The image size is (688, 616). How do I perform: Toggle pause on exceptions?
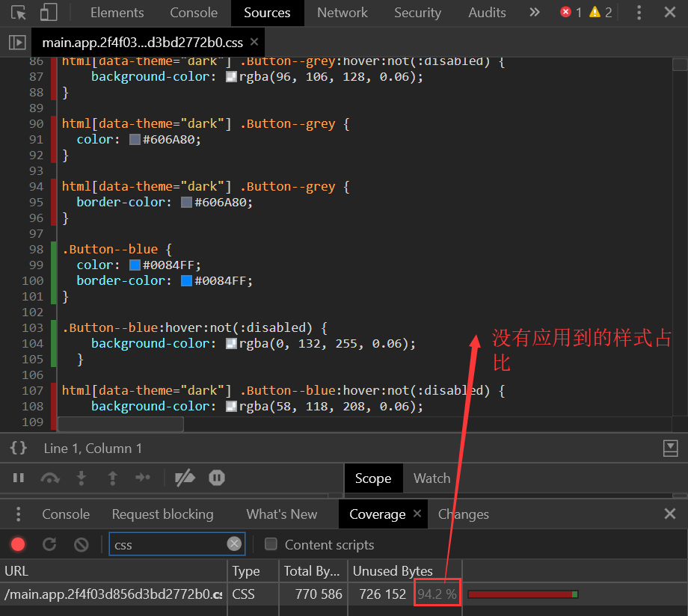pos(217,478)
